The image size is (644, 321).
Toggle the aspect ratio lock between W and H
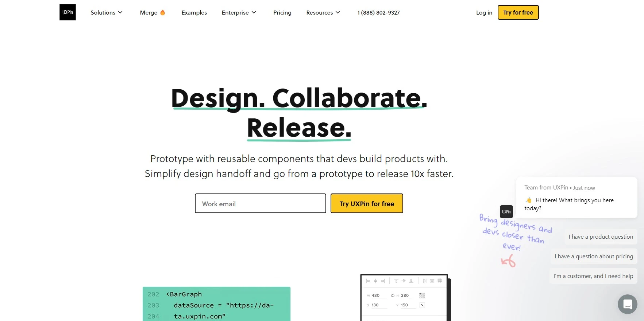click(x=393, y=295)
